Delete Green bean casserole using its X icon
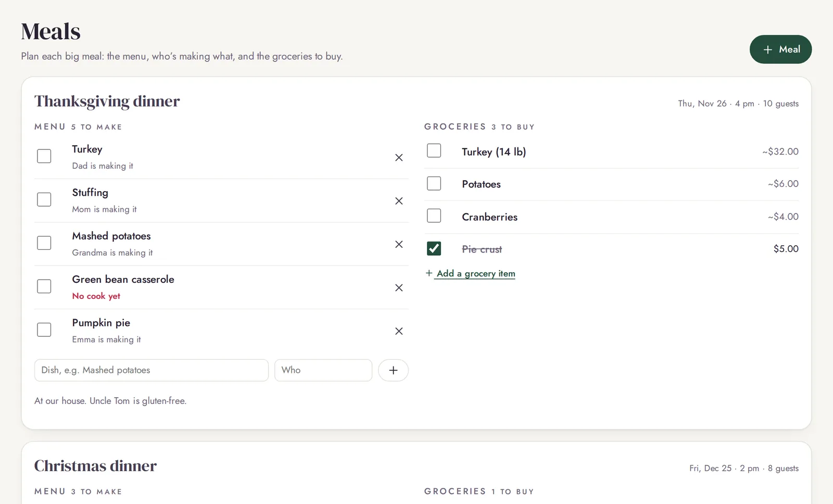The height and width of the screenshot is (504, 833). pos(399,287)
